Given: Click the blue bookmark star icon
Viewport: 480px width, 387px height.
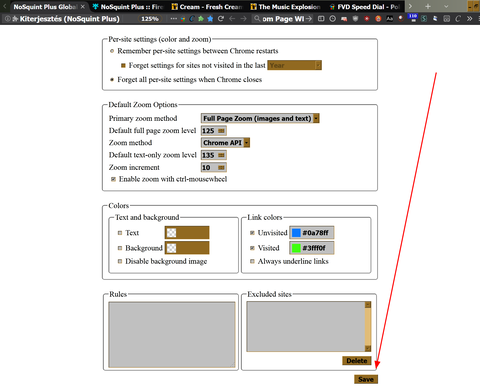Looking at the screenshot, I should point(210,19).
